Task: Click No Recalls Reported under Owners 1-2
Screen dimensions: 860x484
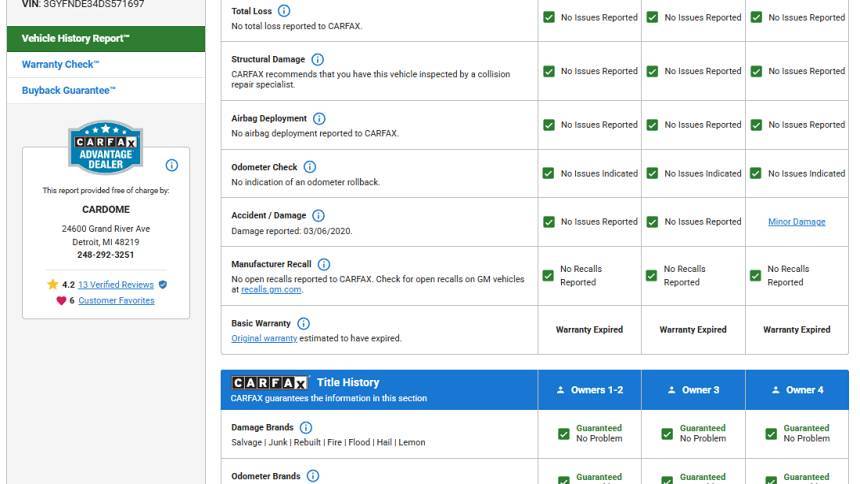Action: click(581, 275)
